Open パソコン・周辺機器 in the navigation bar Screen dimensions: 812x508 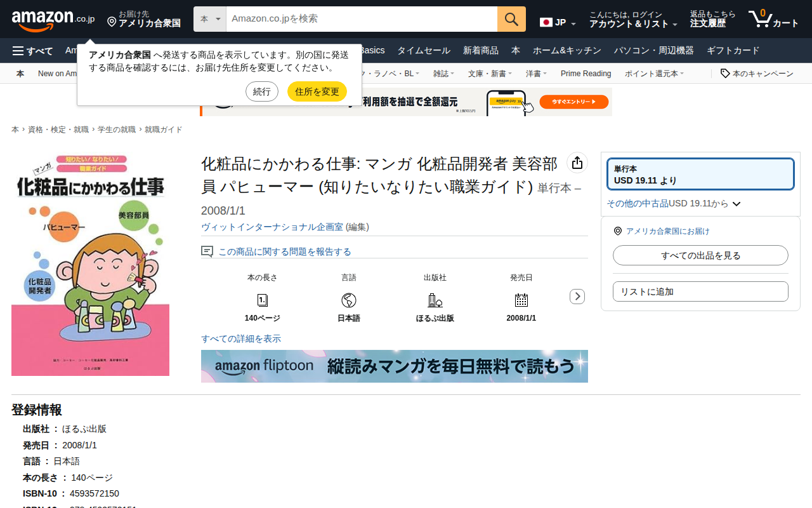tap(653, 51)
